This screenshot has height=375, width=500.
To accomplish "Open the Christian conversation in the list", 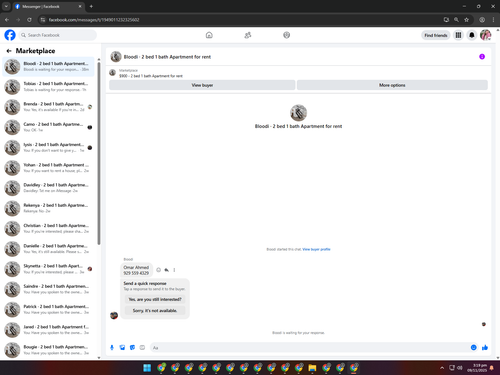I will click(x=49, y=228).
